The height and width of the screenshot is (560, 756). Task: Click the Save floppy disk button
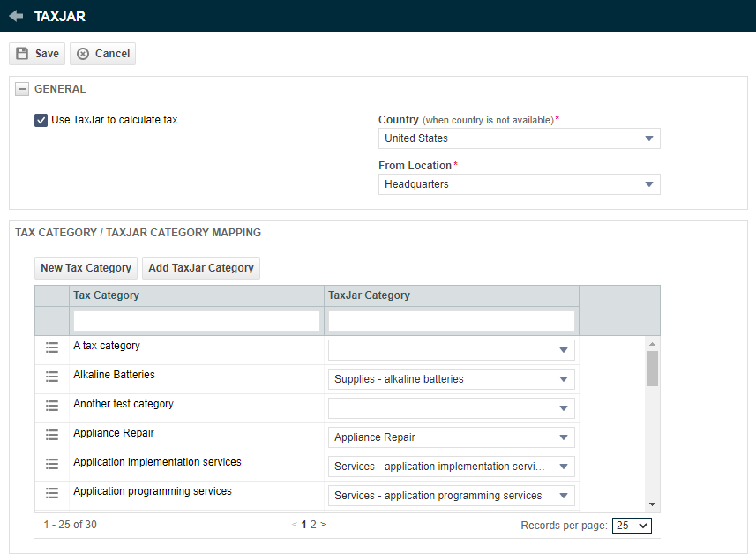pyautogui.click(x=37, y=54)
